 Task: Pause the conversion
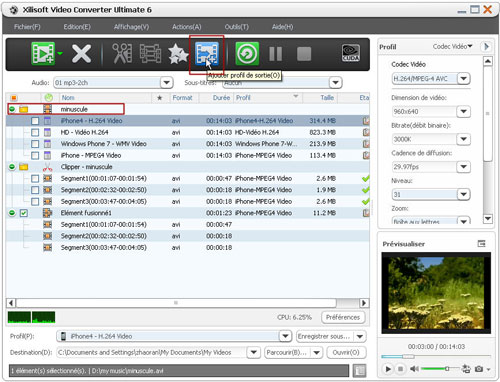276,54
